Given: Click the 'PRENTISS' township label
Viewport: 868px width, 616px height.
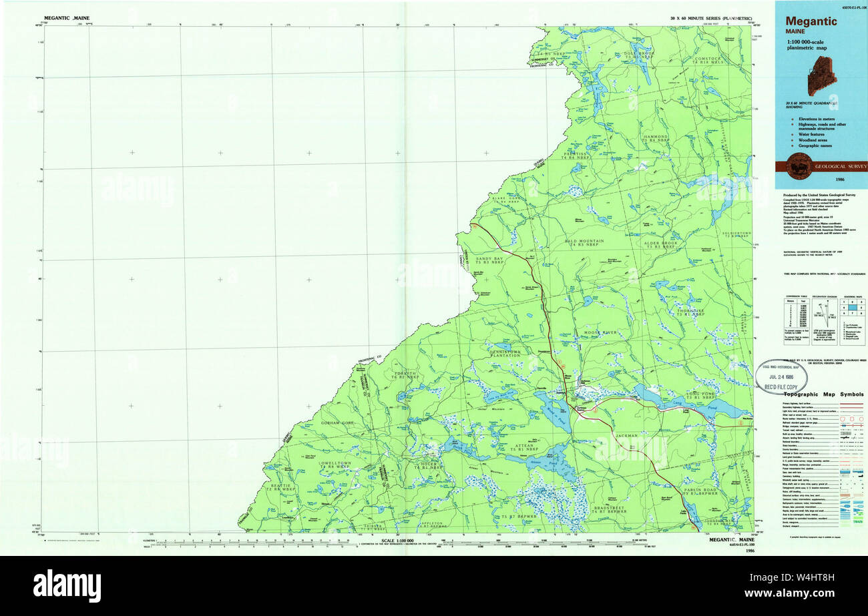Looking at the screenshot, I should [574, 156].
